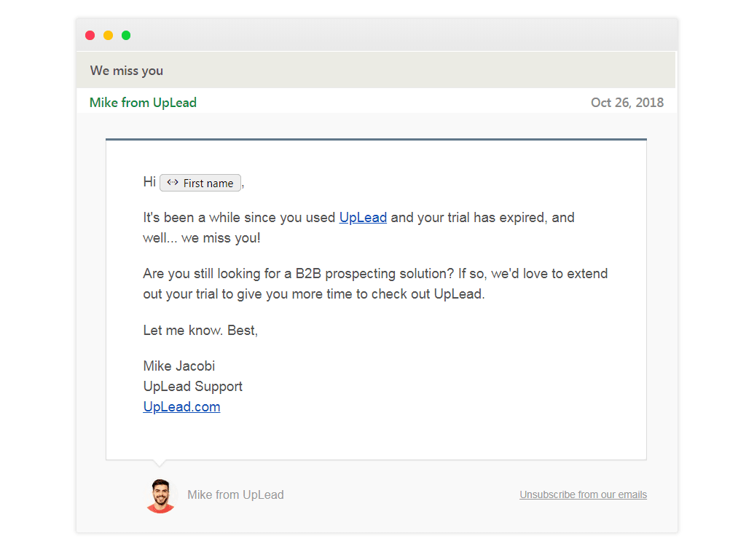The width and height of the screenshot is (730, 560).
Task: Select the First name placeholder pill
Action: (x=200, y=183)
